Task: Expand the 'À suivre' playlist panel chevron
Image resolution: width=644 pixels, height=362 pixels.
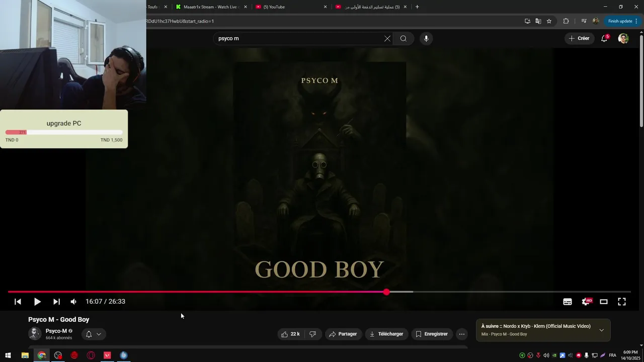Action: coord(601,330)
